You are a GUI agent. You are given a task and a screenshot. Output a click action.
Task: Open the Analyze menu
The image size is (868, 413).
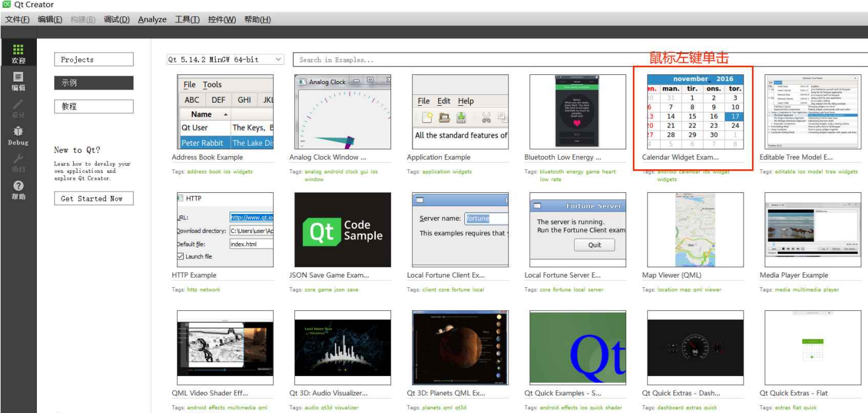[152, 19]
